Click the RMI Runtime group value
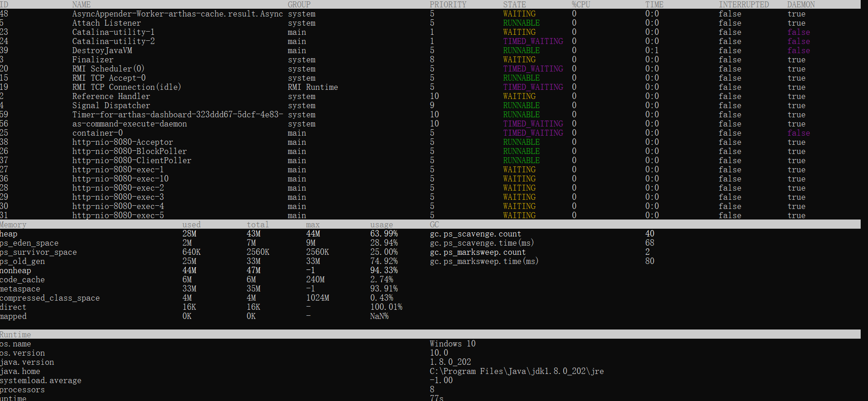The width and height of the screenshot is (868, 401). [313, 87]
